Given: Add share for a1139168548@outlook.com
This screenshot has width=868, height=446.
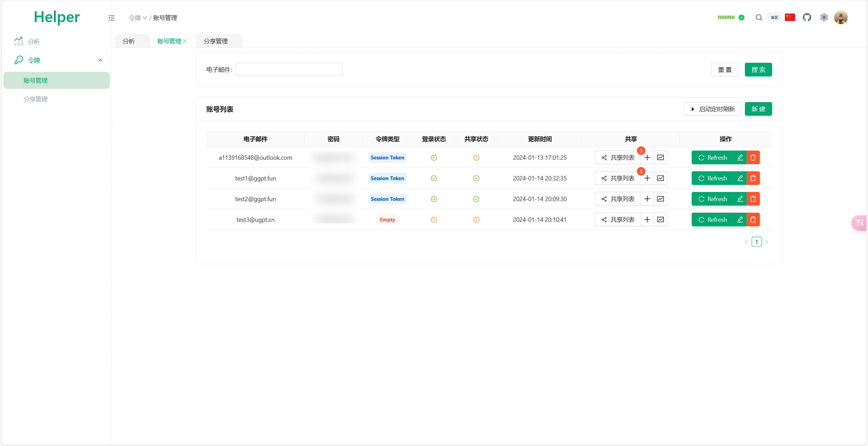Looking at the screenshot, I should (647, 157).
